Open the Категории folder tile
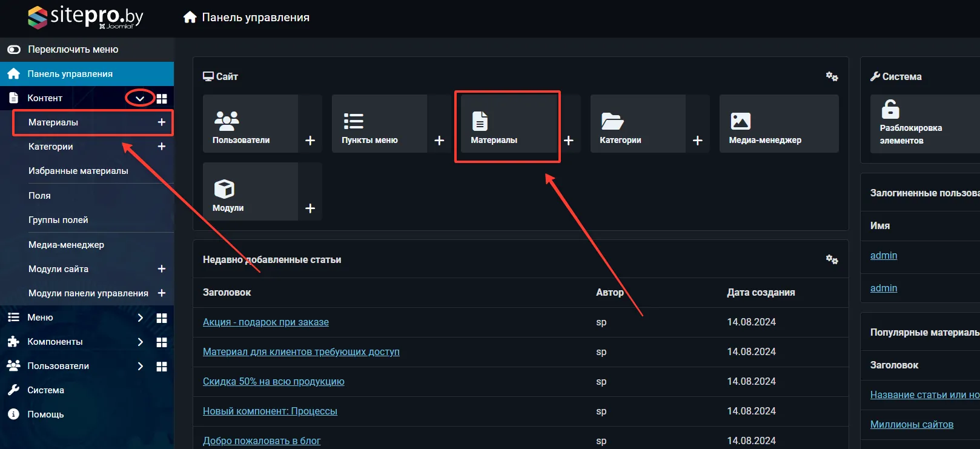The image size is (980, 449). coord(637,124)
